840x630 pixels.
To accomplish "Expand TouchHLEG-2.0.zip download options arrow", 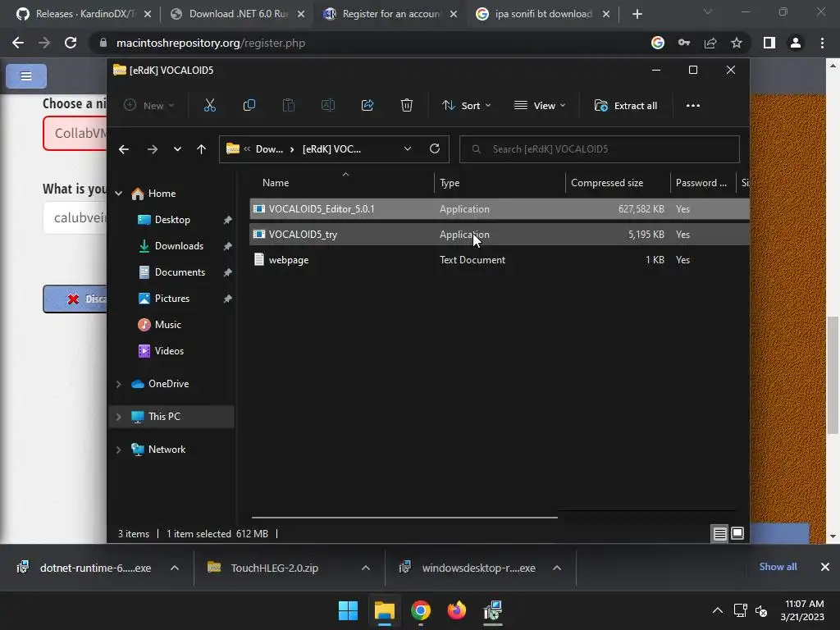I will tap(366, 568).
